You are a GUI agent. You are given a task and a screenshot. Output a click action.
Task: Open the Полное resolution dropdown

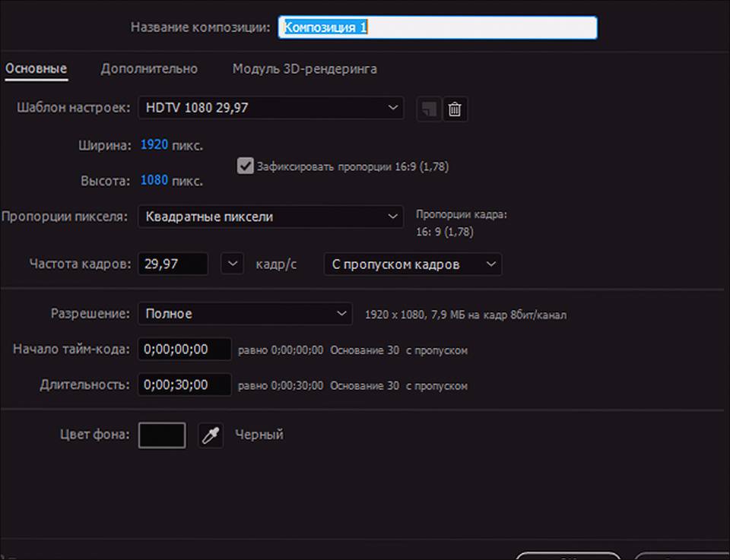point(245,314)
